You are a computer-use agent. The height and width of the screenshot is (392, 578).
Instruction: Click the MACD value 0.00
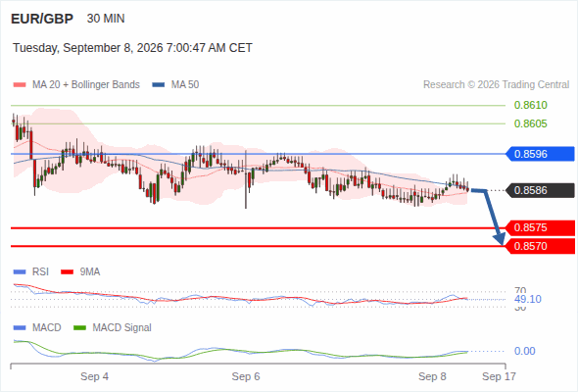pos(524,351)
